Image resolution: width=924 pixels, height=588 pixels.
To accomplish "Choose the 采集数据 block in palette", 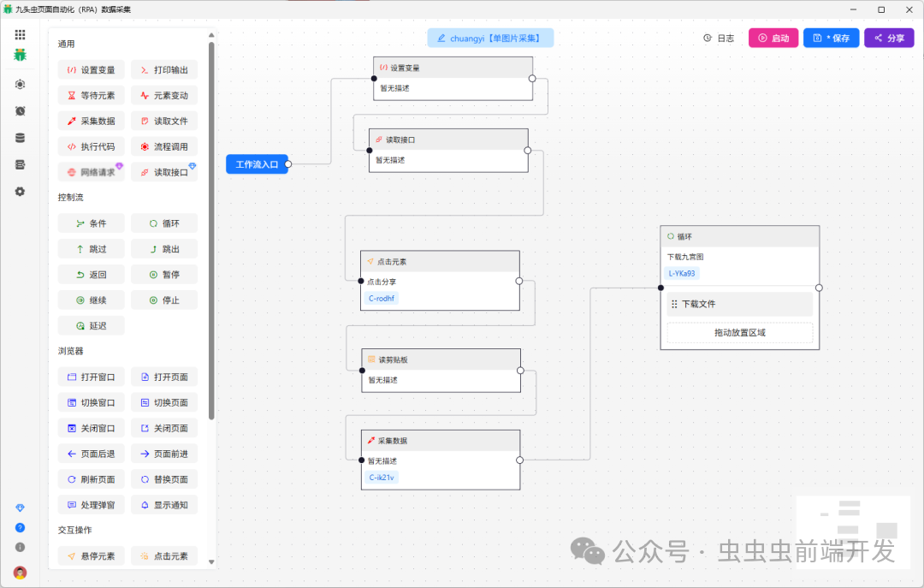I will tap(92, 121).
